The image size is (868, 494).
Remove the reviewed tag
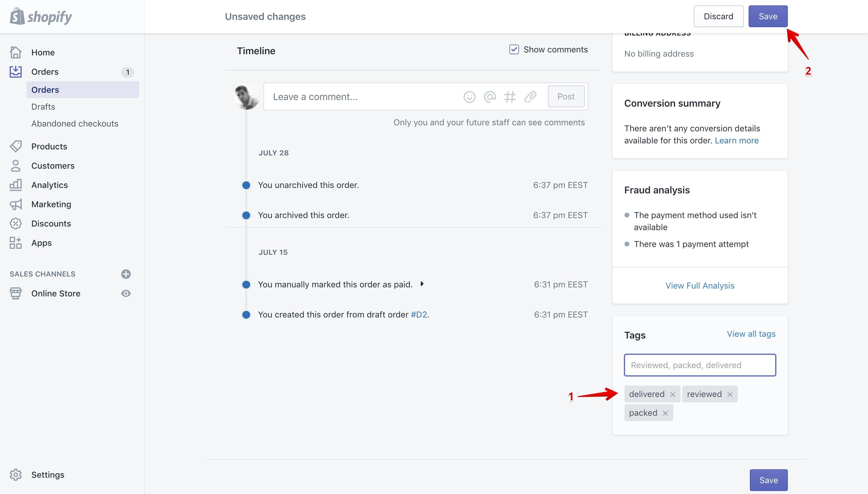point(730,394)
